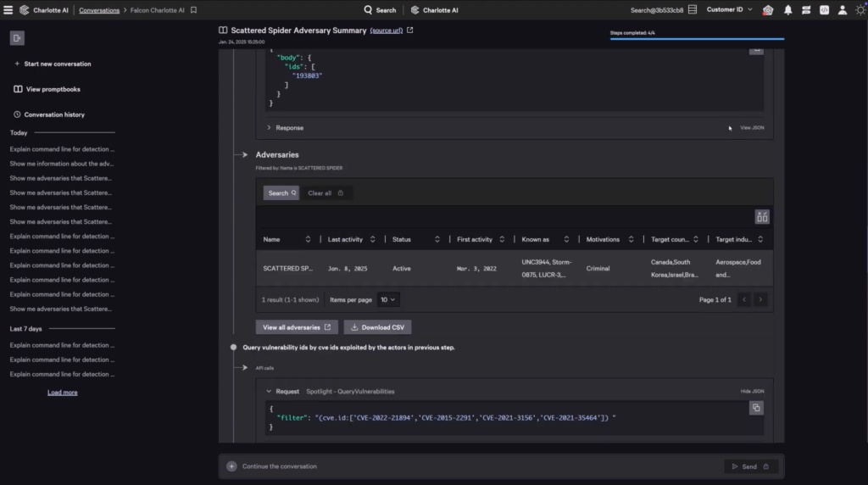Click the Search filter button in Adversaries
This screenshot has height=485, width=868.
281,193
